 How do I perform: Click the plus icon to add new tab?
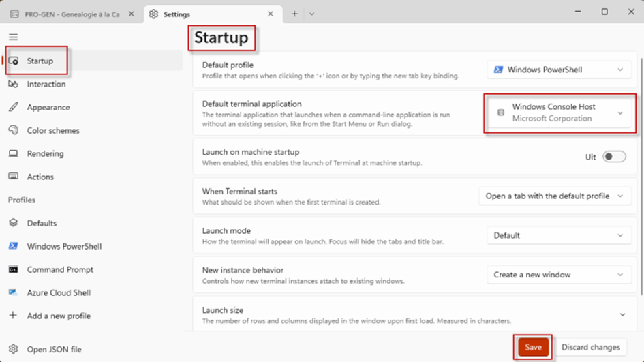[294, 14]
